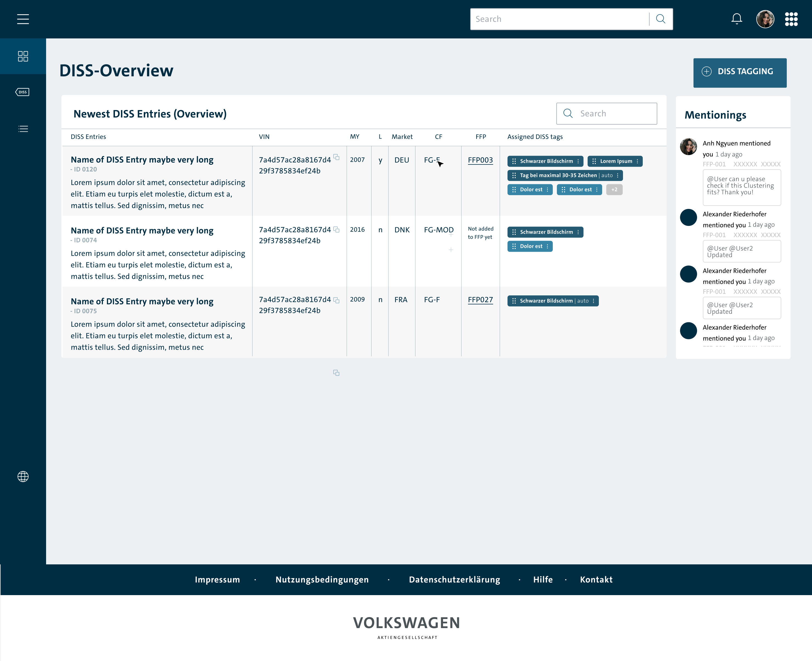
Task: Open the FFP003 link
Action: point(480,160)
